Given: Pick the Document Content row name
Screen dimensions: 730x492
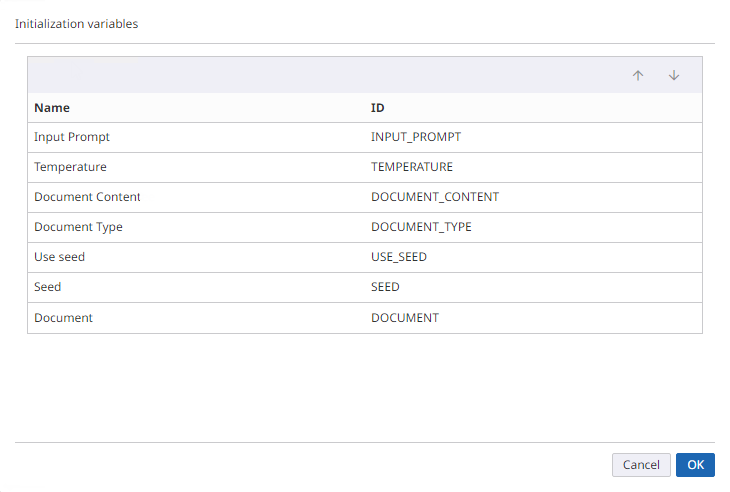Looking at the screenshot, I should (87, 197).
